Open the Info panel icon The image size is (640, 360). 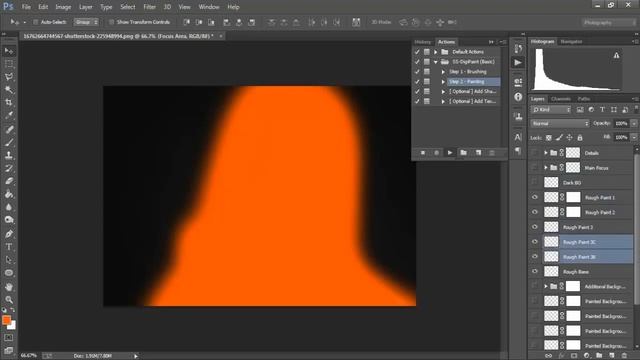tap(518, 97)
